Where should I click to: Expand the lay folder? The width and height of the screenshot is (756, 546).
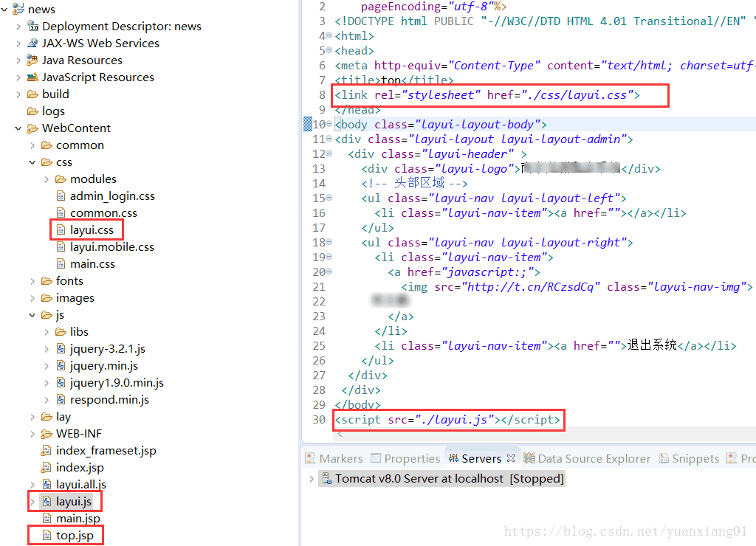click(32, 417)
